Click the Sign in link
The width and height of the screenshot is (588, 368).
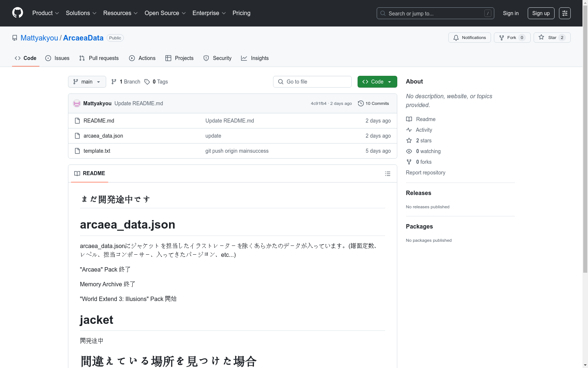point(510,13)
